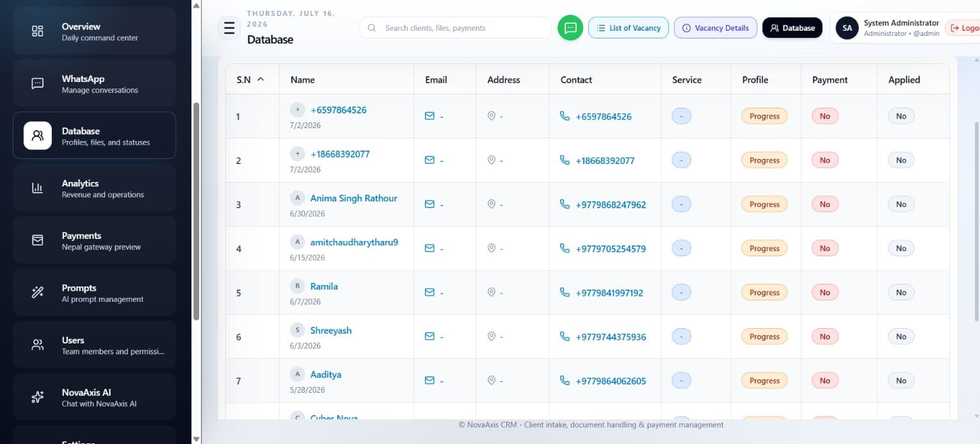Open NovaAxis AI chat section
The height and width of the screenshot is (444, 980).
click(94, 397)
